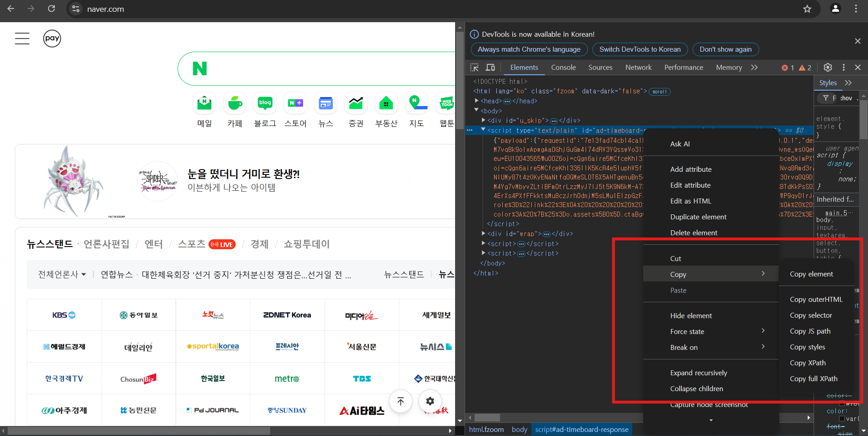Switch to the Network tab
The width and height of the screenshot is (868, 436).
638,68
